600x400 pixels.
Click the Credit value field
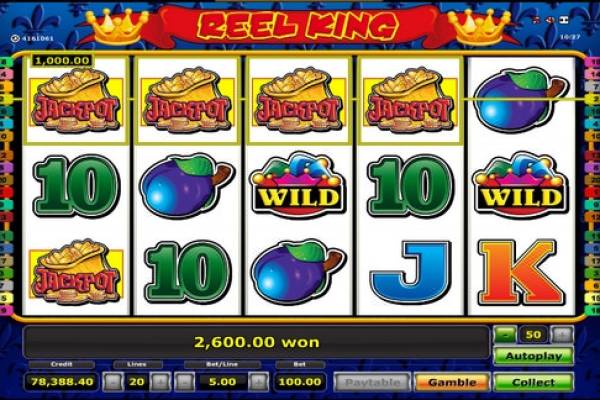click(62, 382)
